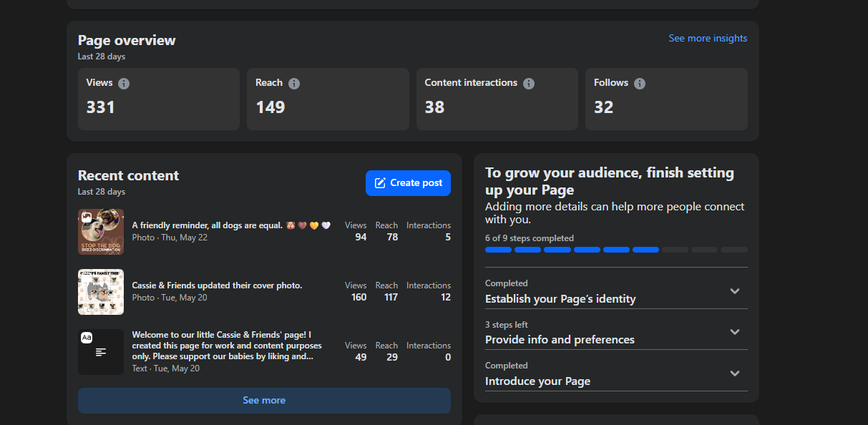This screenshot has width=868, height=425.
Task: Expand the Introduce your Page section
Action: tap(734, 373)
